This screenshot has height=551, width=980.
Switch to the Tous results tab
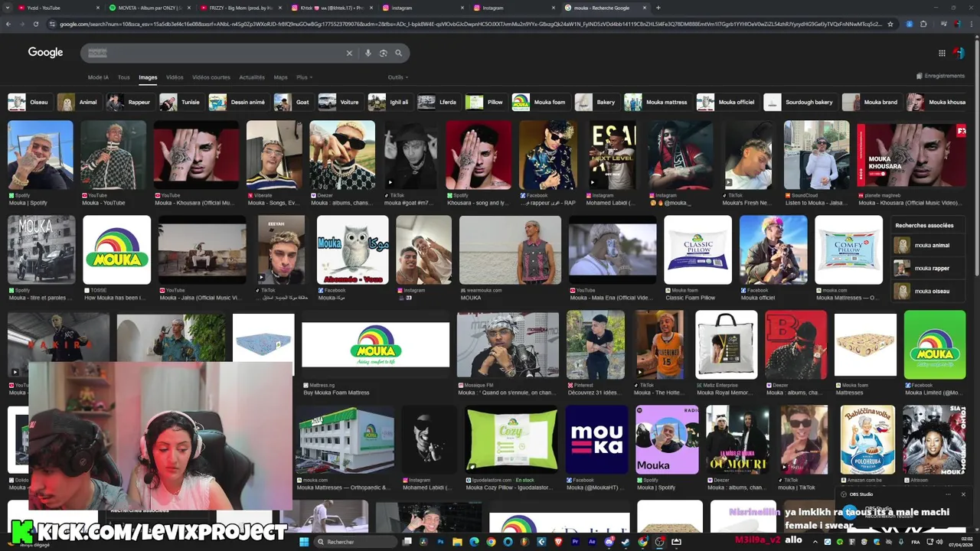[x=123, y=77]
